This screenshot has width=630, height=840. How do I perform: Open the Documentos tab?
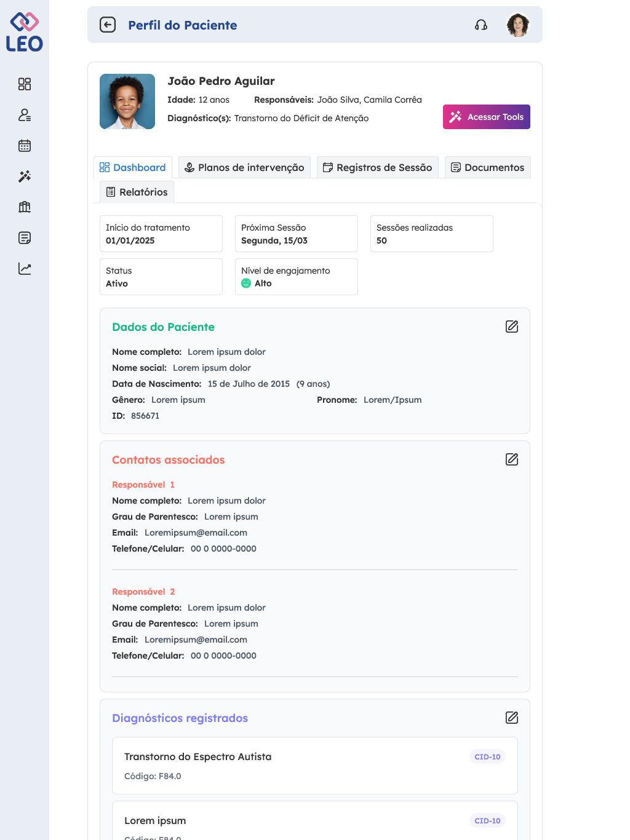point(487,167)
